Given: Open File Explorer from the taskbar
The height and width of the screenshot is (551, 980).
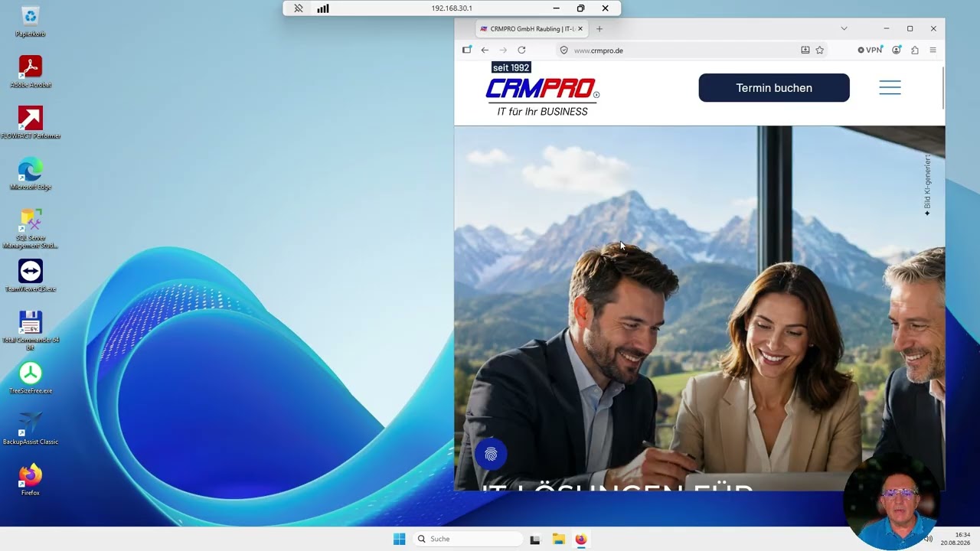Looking at the screenshot, I should 558,539.
